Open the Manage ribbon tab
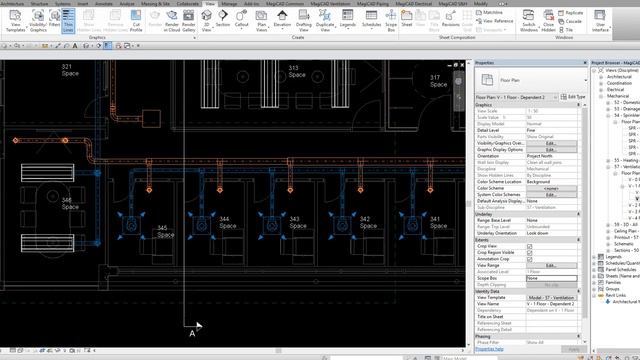 [229, 3]
